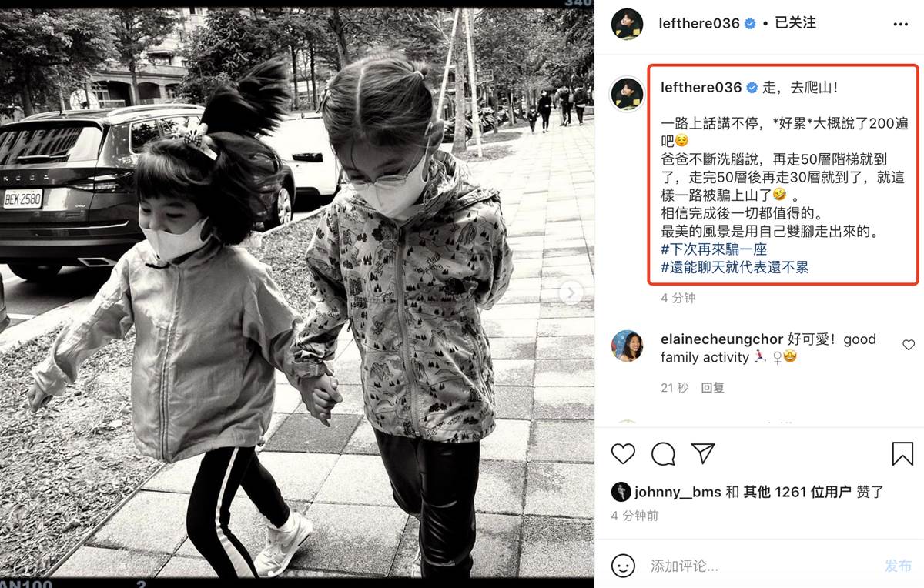
Task: Open the three-dot more options menu
Action: [x=900, y=24]
